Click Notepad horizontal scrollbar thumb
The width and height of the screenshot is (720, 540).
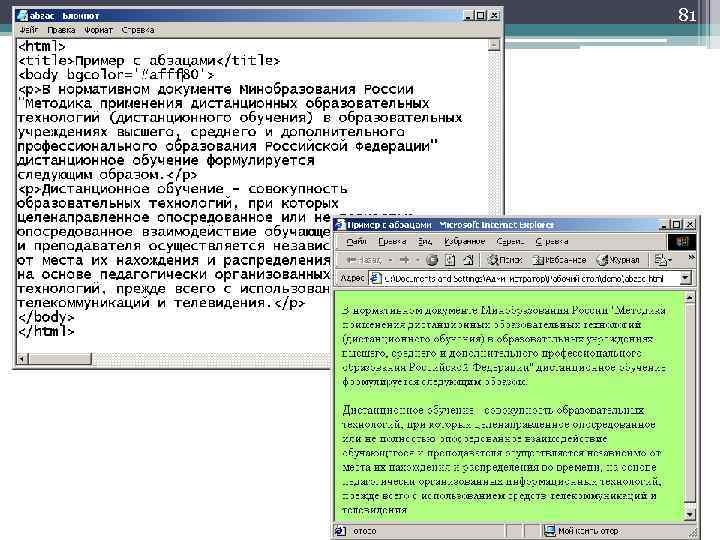(x=60, y=358)
